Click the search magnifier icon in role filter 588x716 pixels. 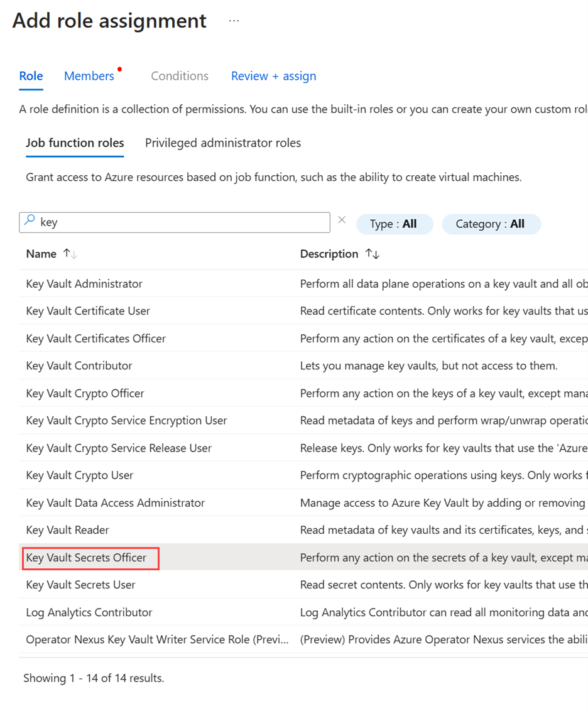click(x=30, y=221)
